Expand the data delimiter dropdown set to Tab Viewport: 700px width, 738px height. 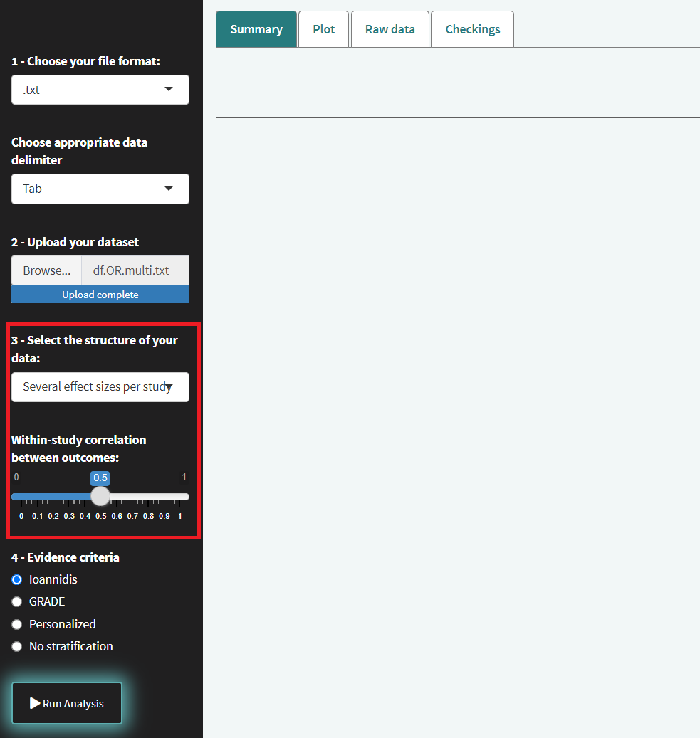100,189
